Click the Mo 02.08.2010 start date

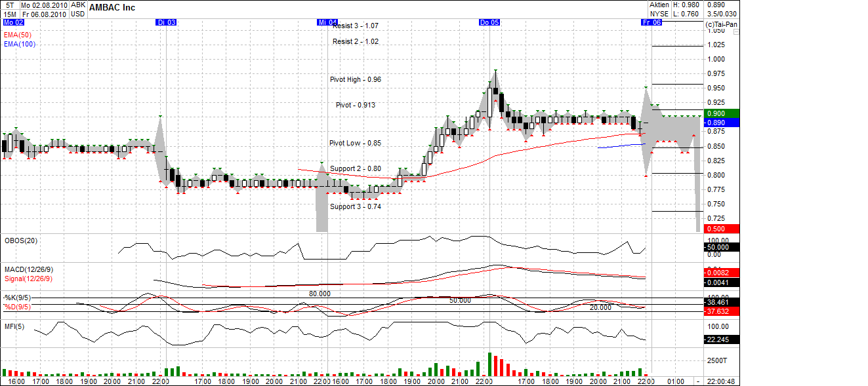[x=43, y=5]
